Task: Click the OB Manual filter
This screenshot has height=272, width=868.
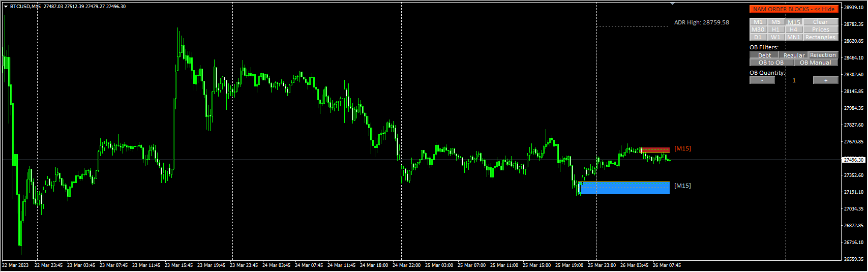Action: coord(816,63)
